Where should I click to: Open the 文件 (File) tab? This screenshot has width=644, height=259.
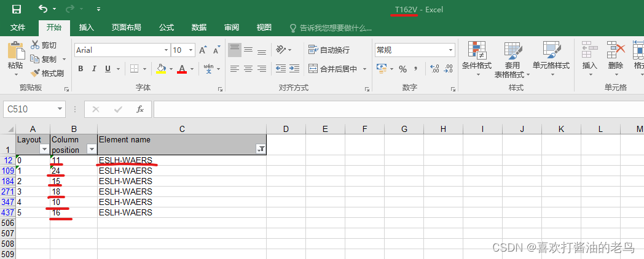tap(18, 28)
